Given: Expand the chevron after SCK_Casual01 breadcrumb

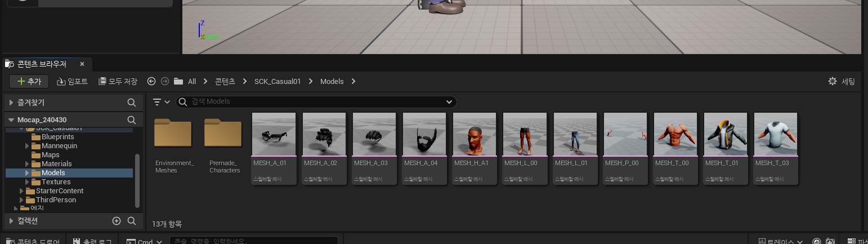Looking at the screenshot, I should pos(311,82).
